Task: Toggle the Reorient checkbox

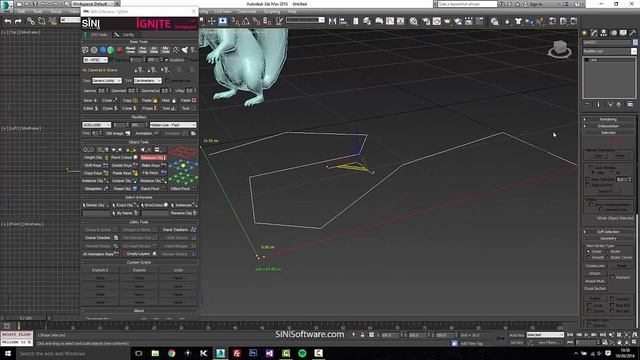Action: click(x=612, y=277)
